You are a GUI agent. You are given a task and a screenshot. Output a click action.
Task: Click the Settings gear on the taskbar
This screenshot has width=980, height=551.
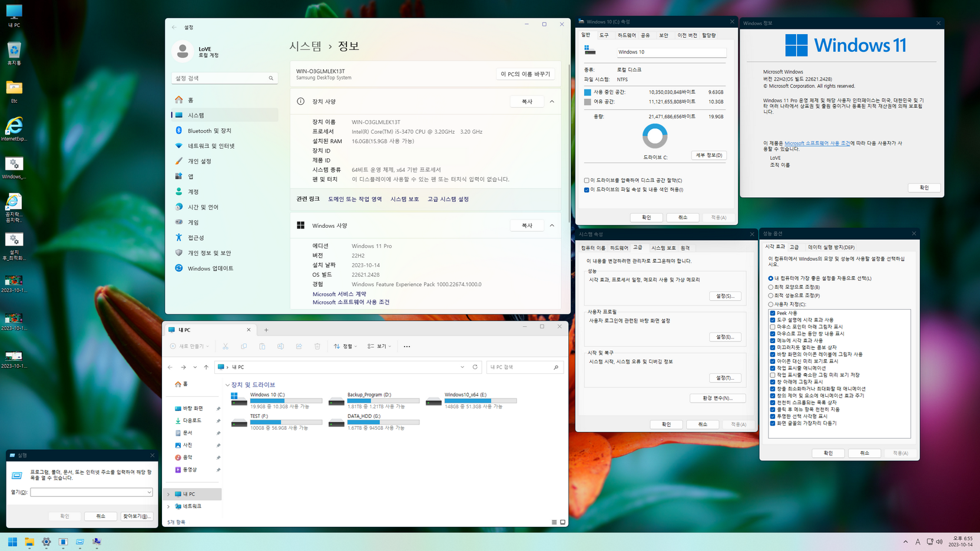[46, 542]
